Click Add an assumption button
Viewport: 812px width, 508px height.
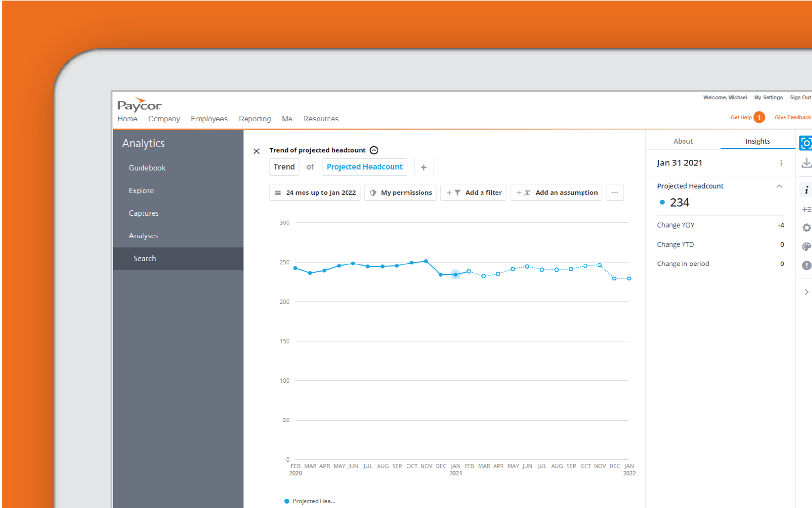[x=556, y=192]
